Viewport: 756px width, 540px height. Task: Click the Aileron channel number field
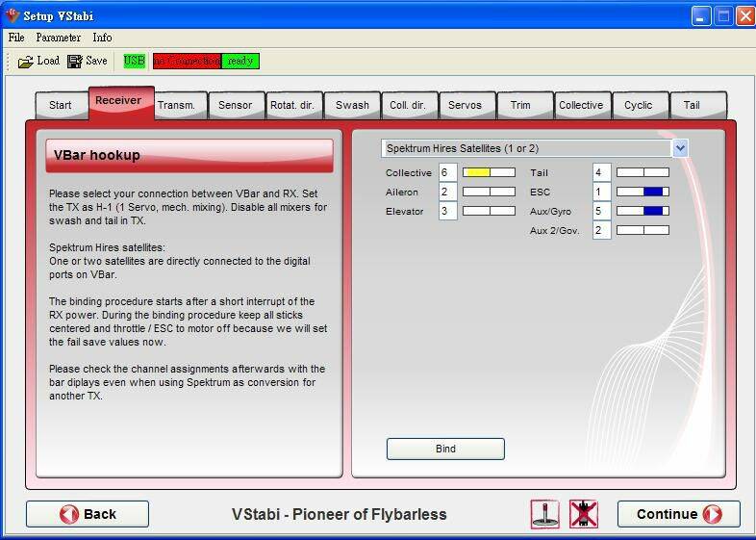(x=448, y=192)
